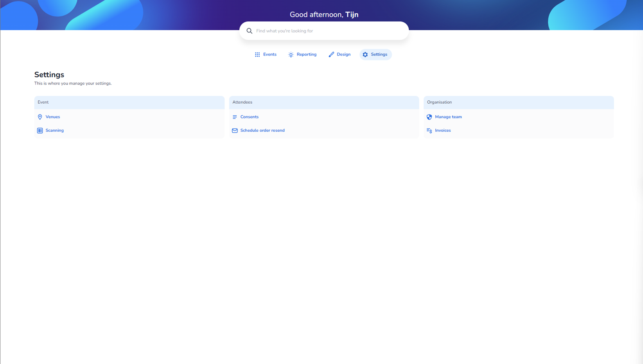
Task: Click the Events grid icon
Action: (x=257, y=55)
